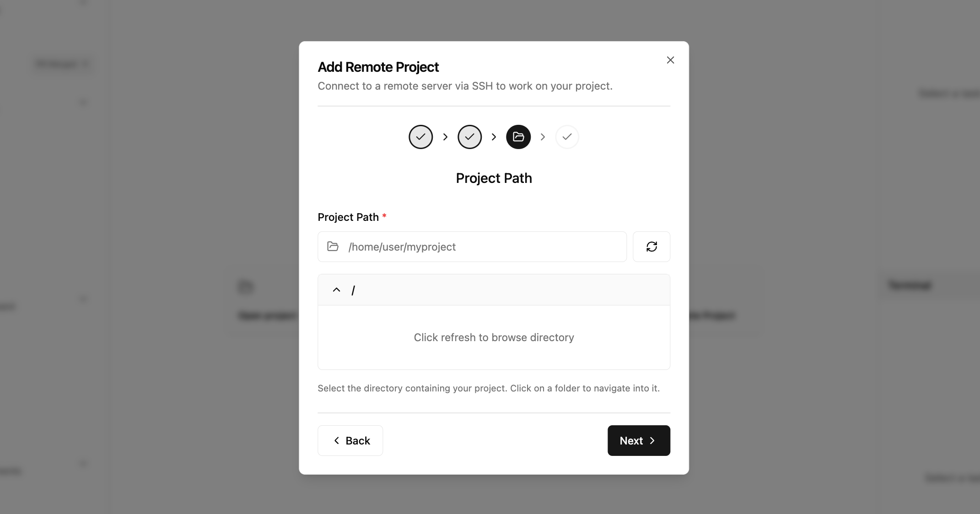
Task: Click the chevron before the final step
Action: (x=543, y=137)
